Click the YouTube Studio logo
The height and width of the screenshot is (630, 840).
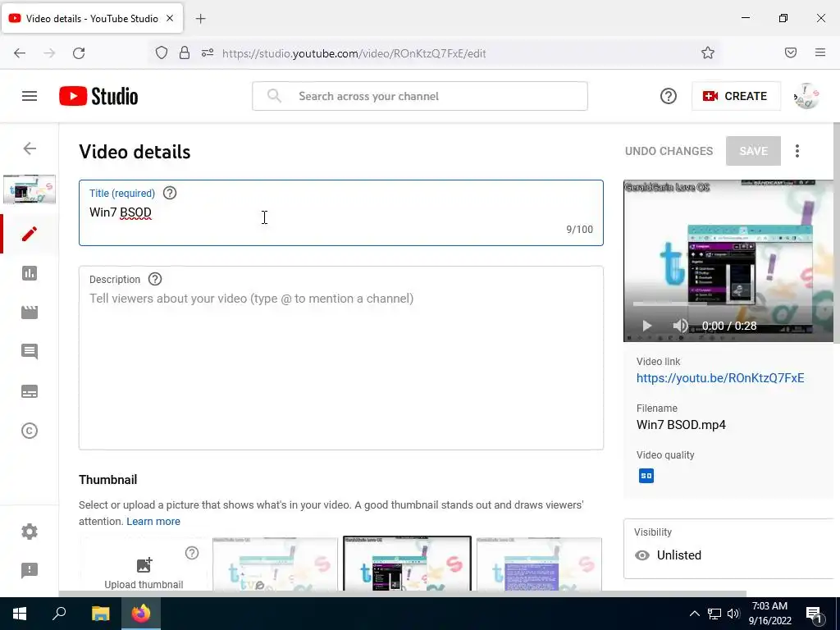[98, 97]
